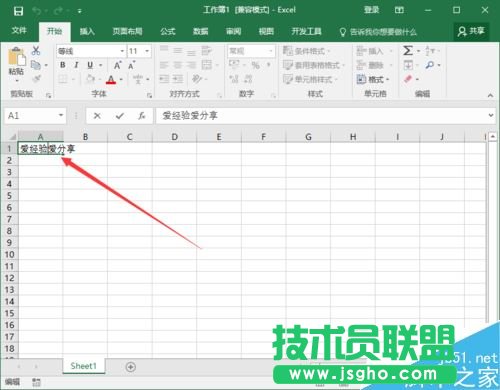Open Format as Table menu

pos(313,65)
